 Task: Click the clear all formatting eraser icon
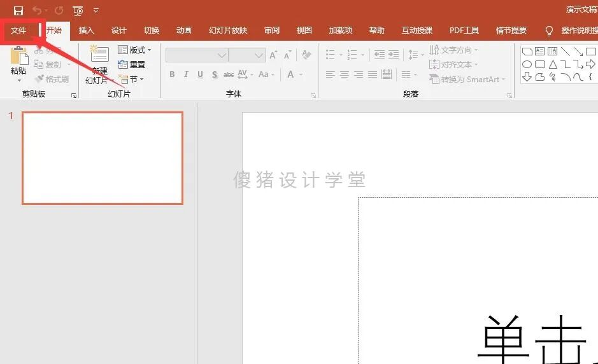tap(306, 55)
